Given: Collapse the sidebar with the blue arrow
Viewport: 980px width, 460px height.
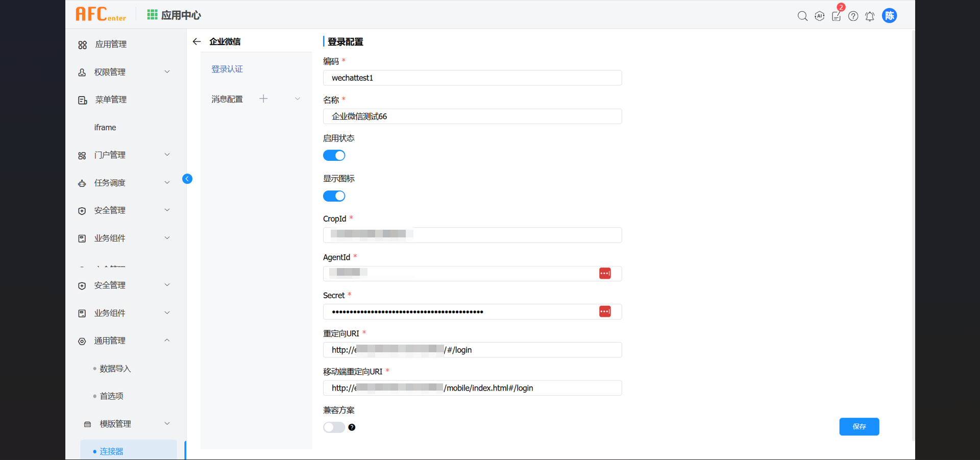Looking at the screenshot, I should (x=187, y=179).
